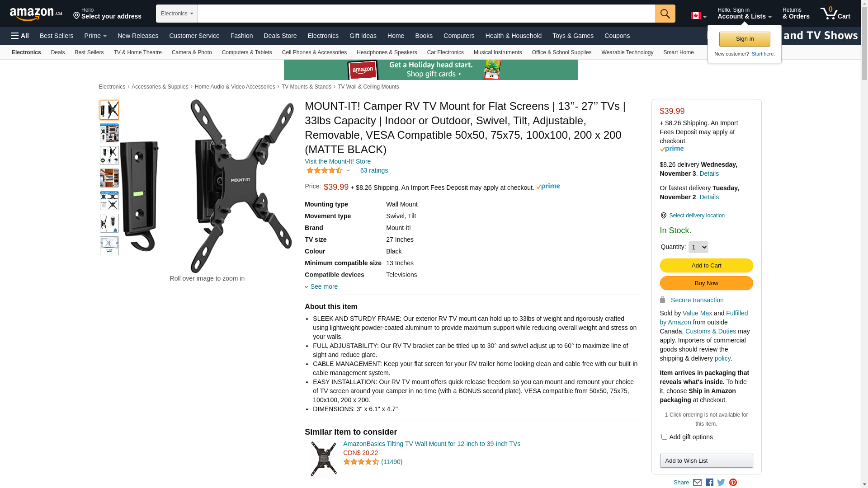The image size is (868, 488).
Task: Open the All hamburger menu
Action: [20, 36]
